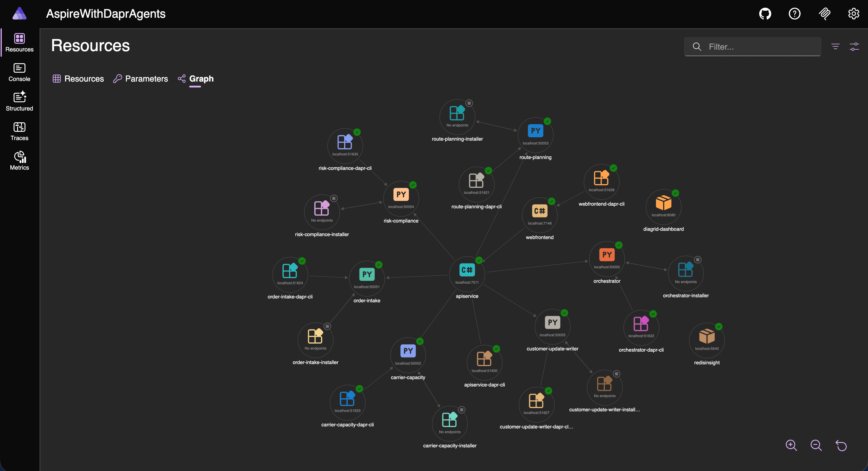The height and width of the screenshot is (471, 868).
Task: Open the view options menu
Action: [854, 46]
